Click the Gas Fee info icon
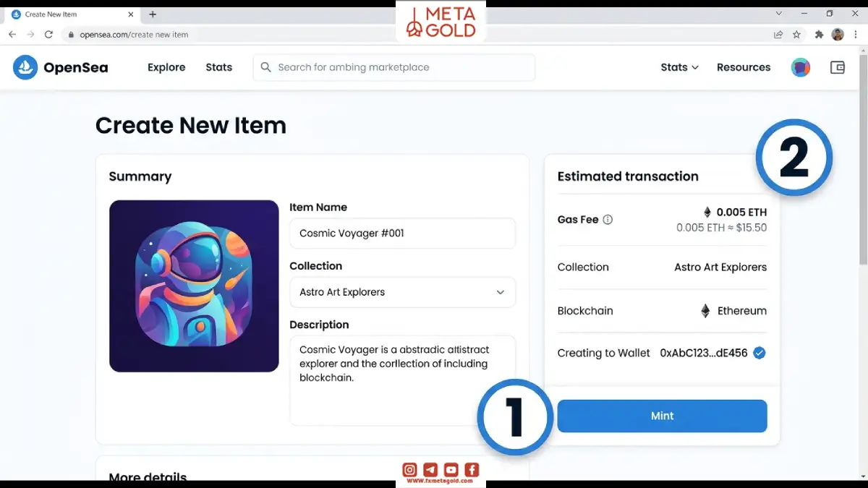 coord(608,220)
